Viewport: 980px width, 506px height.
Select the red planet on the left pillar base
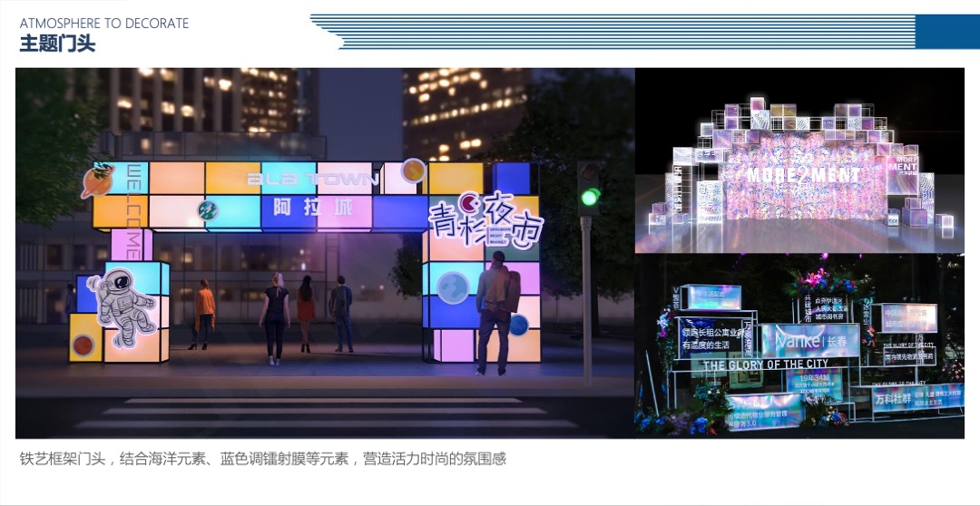(83, 345)
